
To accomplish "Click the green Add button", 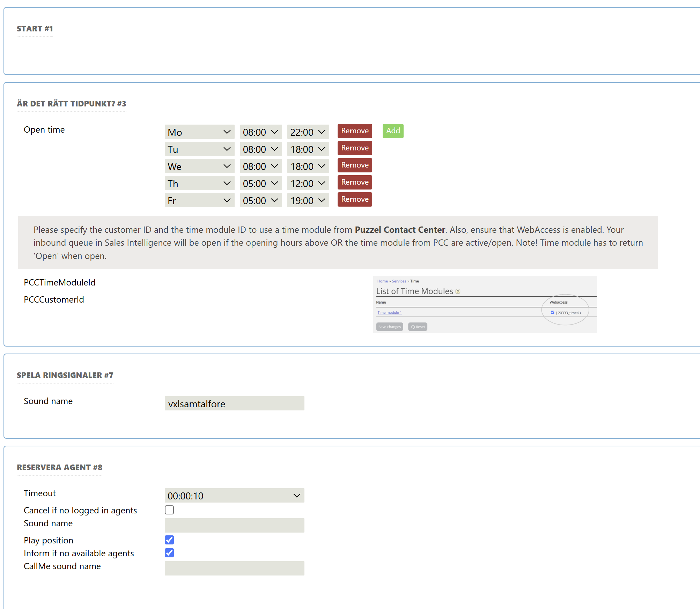I will coord(393,131).
